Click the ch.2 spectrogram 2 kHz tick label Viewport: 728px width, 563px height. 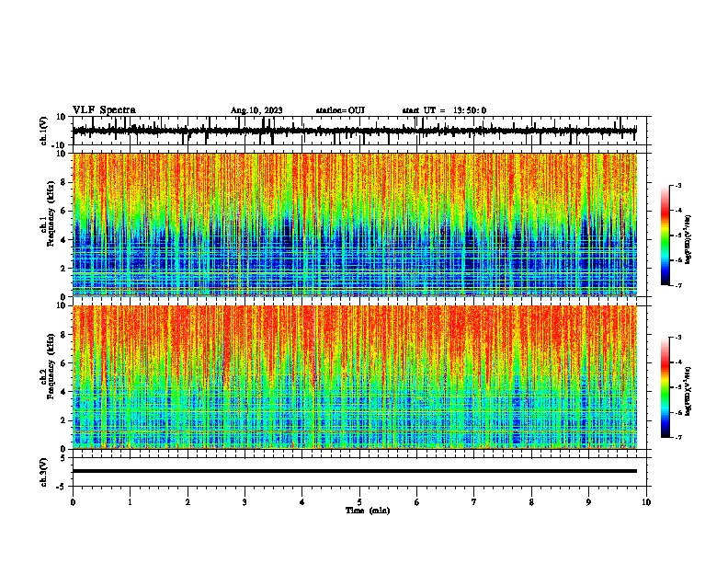pos(63,420)
